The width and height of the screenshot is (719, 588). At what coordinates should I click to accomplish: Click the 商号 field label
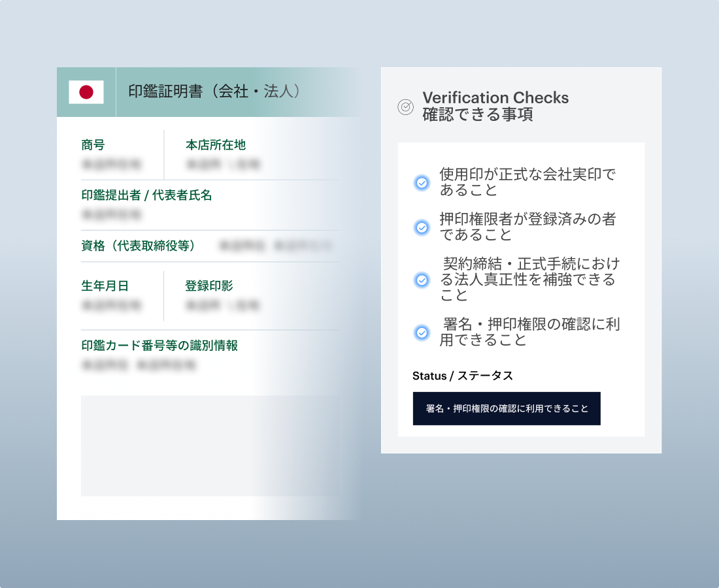pos(93,145)
